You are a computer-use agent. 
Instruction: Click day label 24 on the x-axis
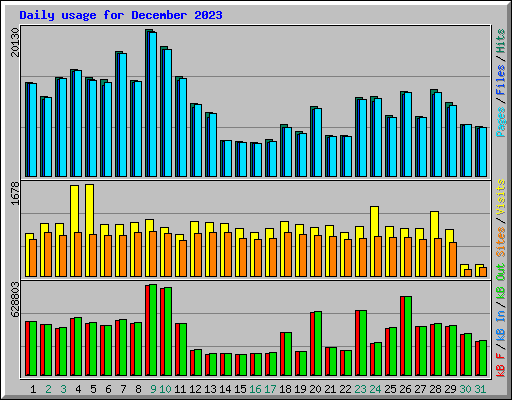point(375,389)
